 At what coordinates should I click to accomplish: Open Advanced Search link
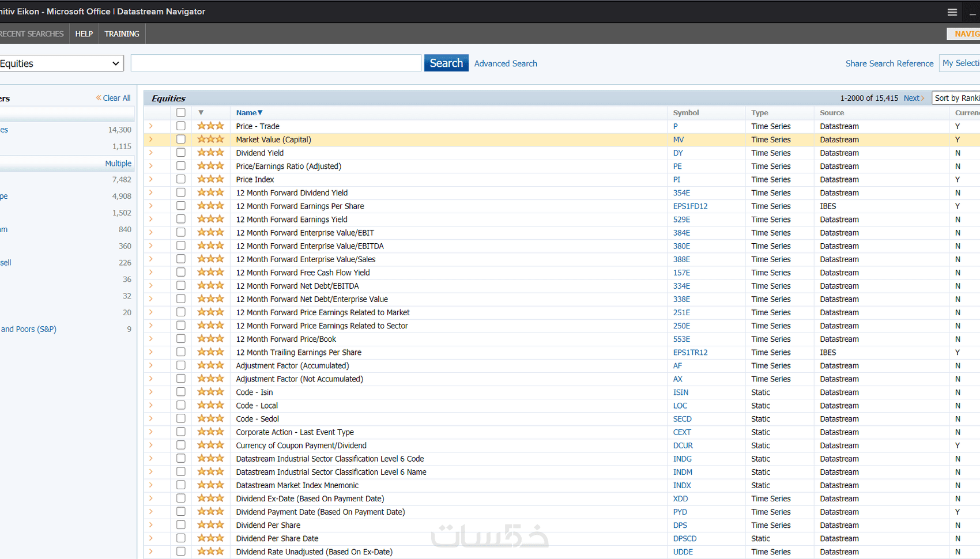coord(506,63)
